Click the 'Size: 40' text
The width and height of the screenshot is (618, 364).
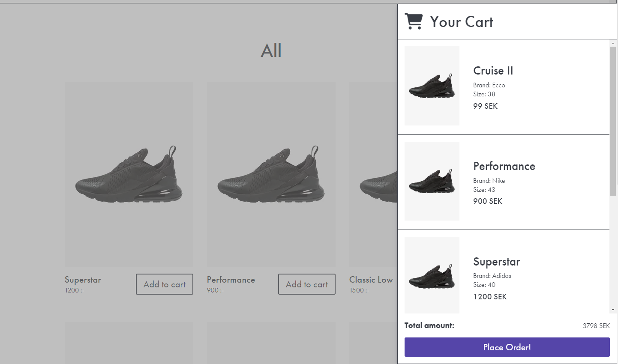pyautogui.click(x=484, y=285)
